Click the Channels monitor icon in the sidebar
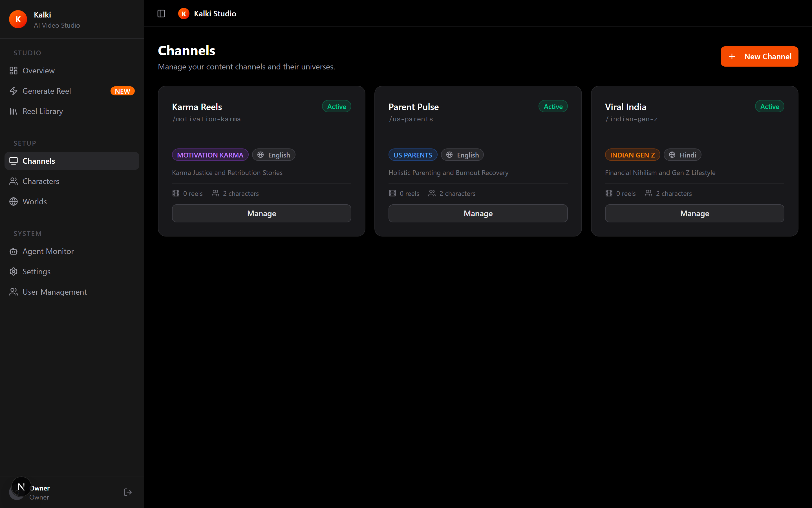This screenshot has width=812, height=508. pos(14,161)
